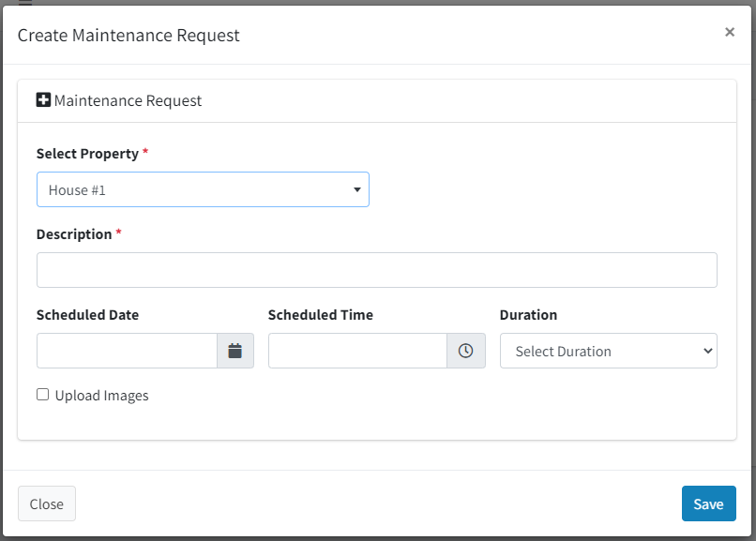Click the Create Maintenance Request title
Viewport: 756px width, 541px height.
pyautogui.click(x=129, y=36)
